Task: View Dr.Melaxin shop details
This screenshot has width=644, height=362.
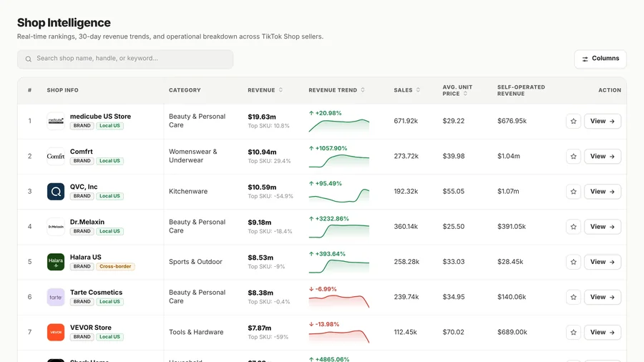Action: coord(602,227)
